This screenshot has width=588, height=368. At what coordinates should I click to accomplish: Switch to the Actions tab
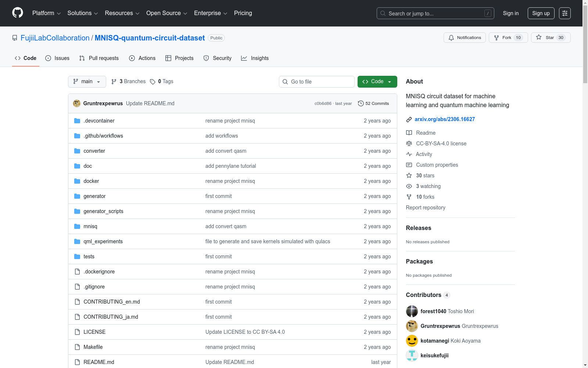pyautogui.click(x=142, y=58)
